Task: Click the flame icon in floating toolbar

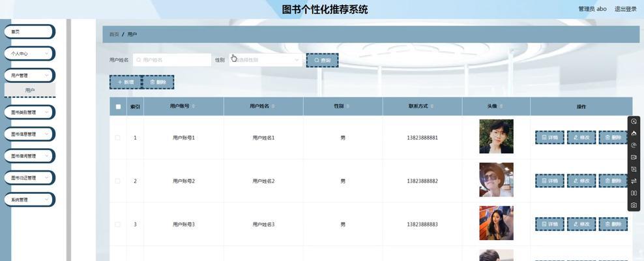Action: click(x=634, y=133)
